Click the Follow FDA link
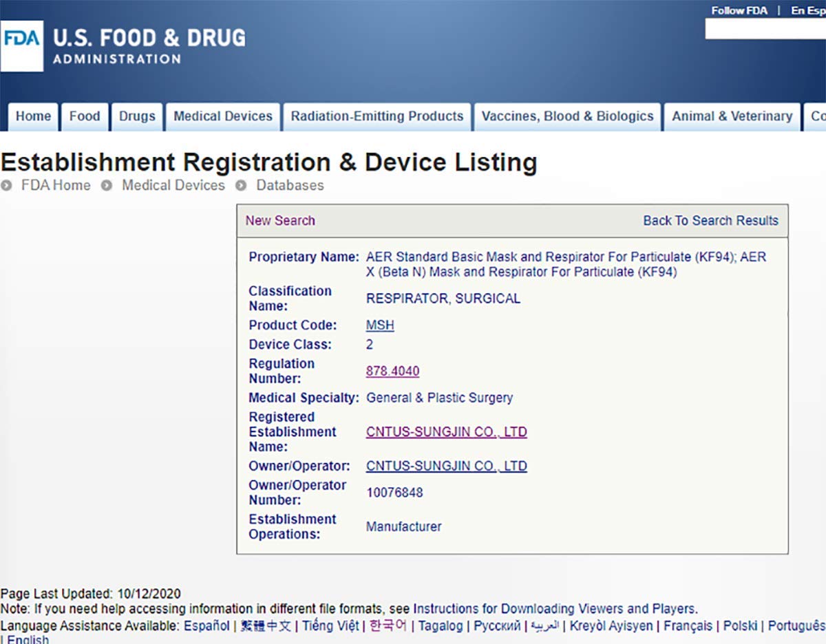The image size is (826, 644). coord(739,10)
